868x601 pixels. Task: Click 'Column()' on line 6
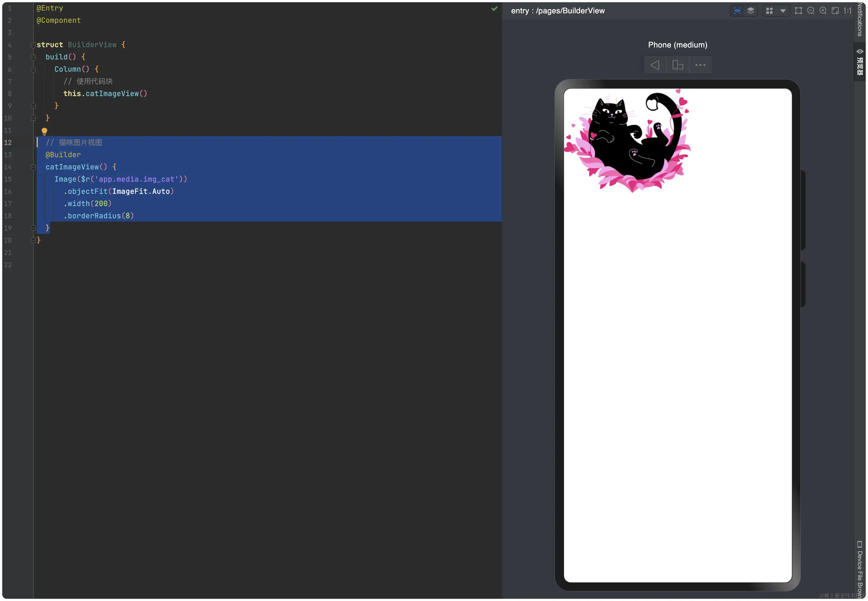[x=71, y=69]
